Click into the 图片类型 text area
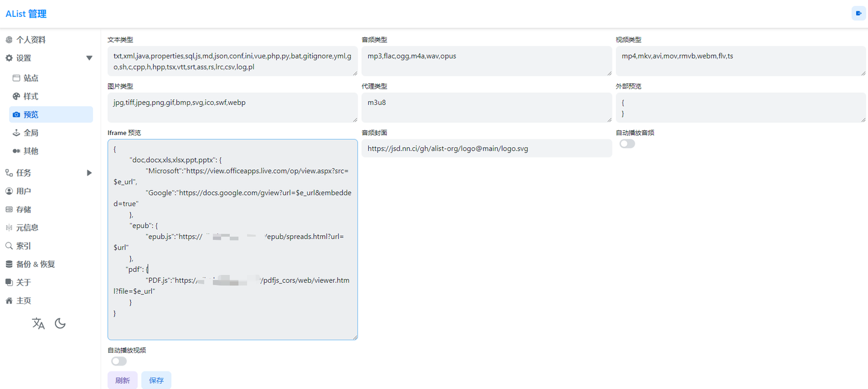 click(233, 108)
